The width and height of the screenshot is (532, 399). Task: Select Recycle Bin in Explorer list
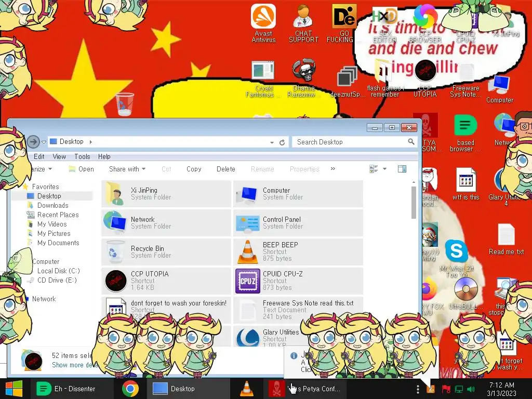(166, 252)
